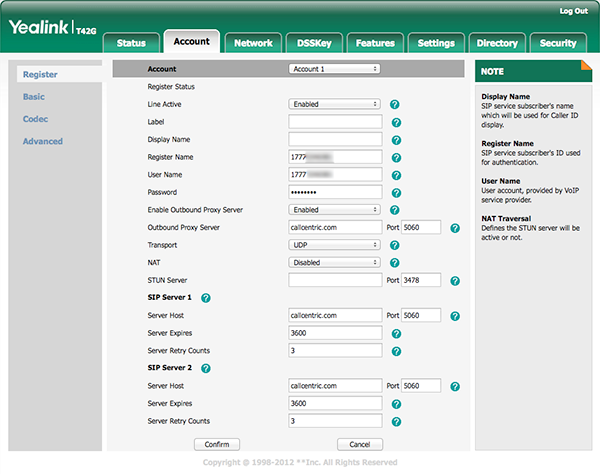Click help for SIP Server 1 Retry Counts
Image resolution: width=600 pixels, height=474 pixels.
(396, 351)
